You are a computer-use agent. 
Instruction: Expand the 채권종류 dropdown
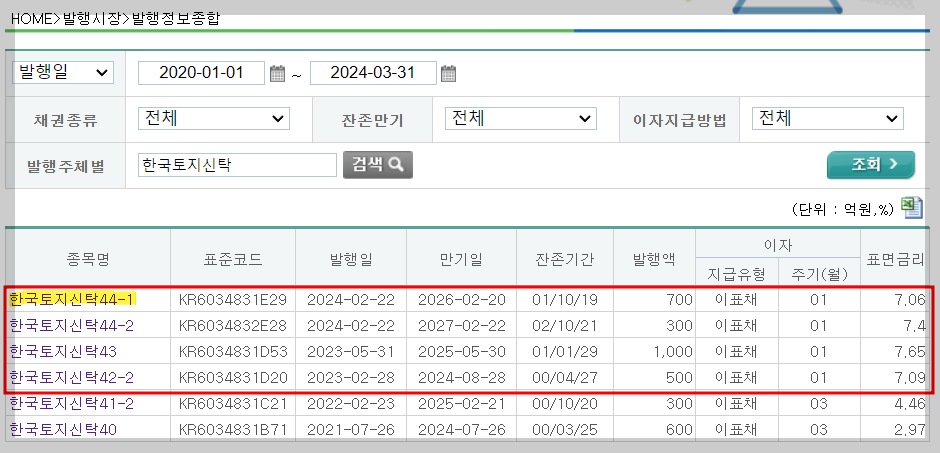(x=214, y=119)
